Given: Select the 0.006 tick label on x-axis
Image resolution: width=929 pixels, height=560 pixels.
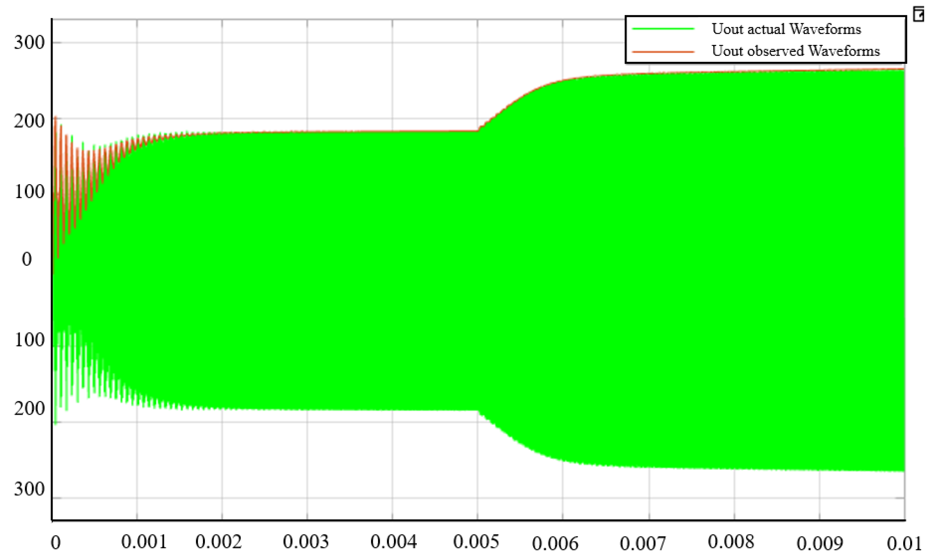Looking at the screenshot, I should 555,543.
